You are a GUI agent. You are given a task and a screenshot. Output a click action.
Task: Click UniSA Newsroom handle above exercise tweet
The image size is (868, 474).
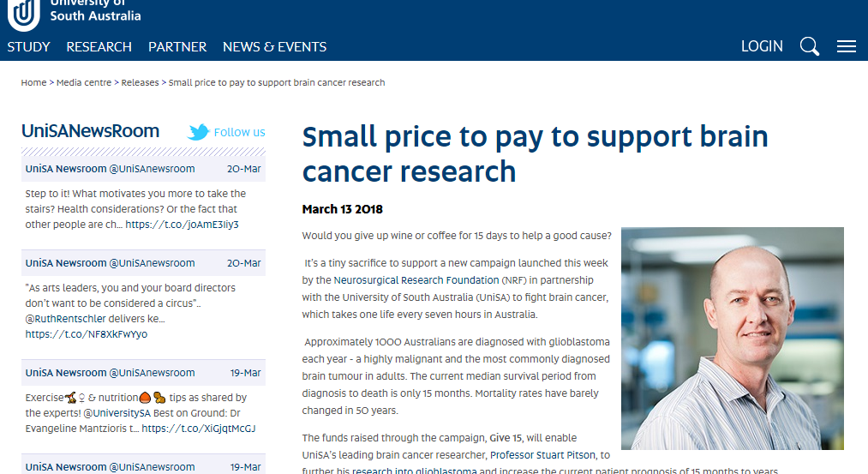(x=111, y=373)
